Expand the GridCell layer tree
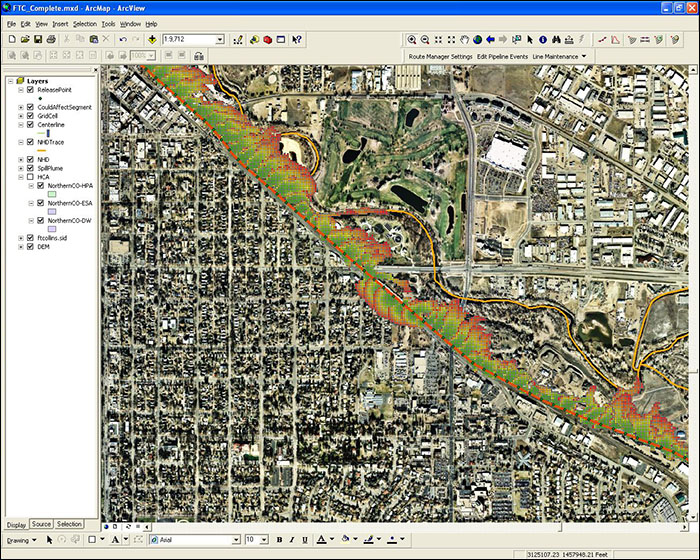The height and width of the screenshot is (560, 700). click(21, 116)
